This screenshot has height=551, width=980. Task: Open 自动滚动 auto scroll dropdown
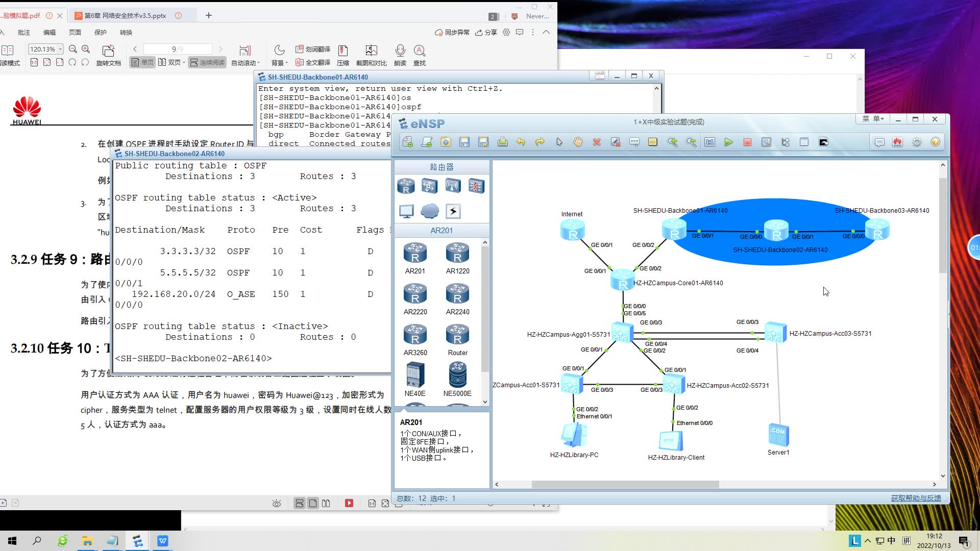coord(245,55)
